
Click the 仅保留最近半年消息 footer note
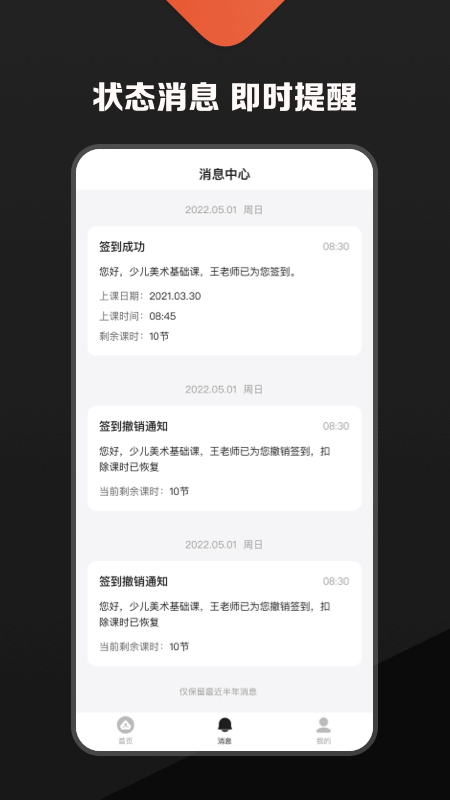point(218,691)
